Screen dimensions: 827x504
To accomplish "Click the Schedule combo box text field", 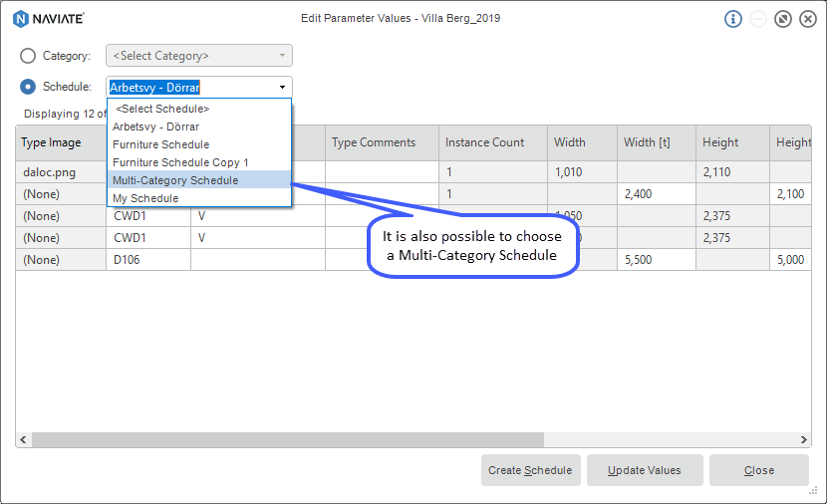I will [x=191, y=87].
